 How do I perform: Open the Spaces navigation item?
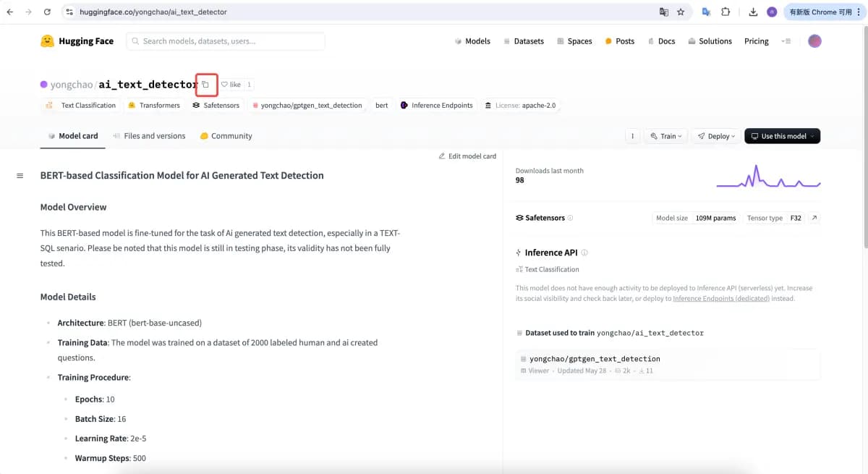click(x=574, y=41)
